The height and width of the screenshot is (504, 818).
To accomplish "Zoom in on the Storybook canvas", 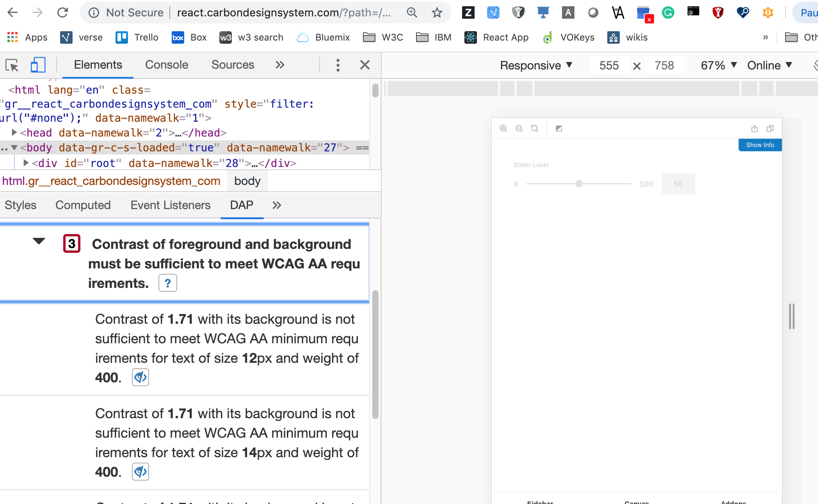I will tap(503, 128).
